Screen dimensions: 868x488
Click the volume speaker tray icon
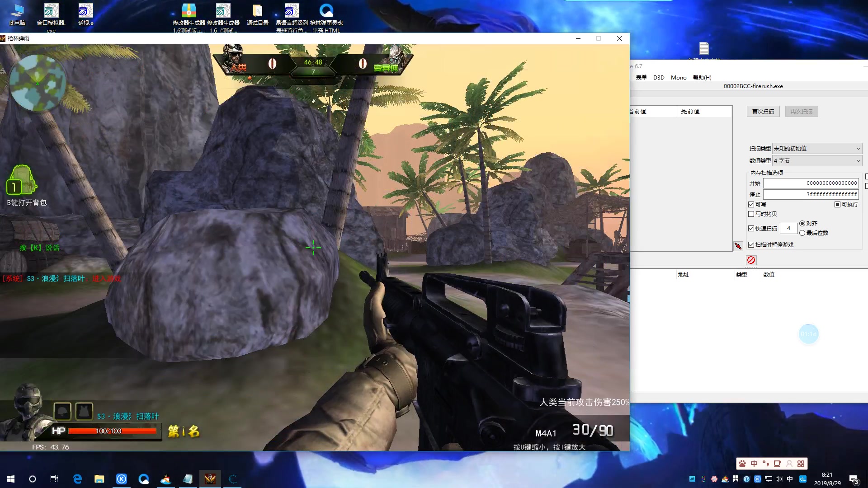(x=778, y=479)
